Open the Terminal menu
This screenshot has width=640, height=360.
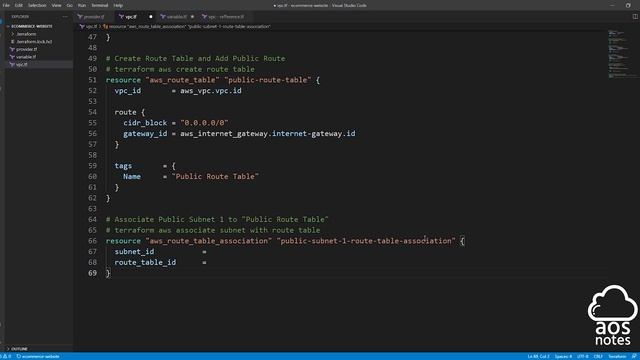[100, 5]
